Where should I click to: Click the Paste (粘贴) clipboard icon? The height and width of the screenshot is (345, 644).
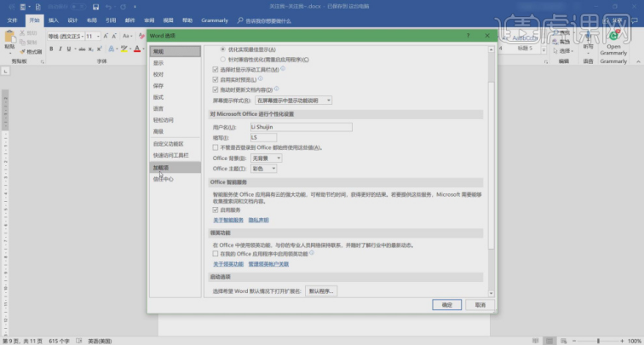(x=9, y=37)
